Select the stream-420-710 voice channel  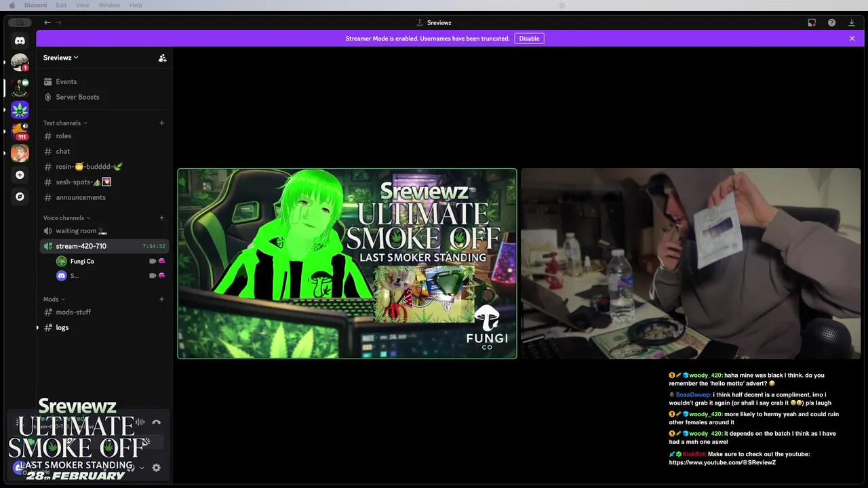(x=104, y=246)
